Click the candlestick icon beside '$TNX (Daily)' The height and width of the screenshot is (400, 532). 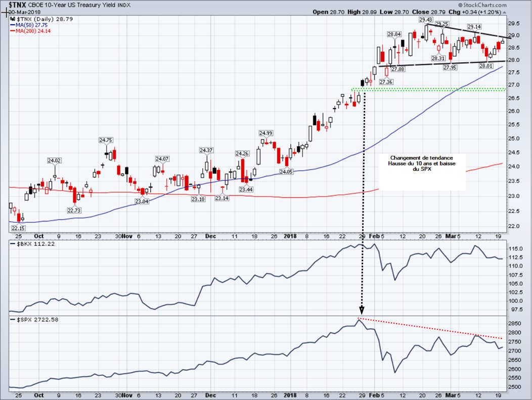(13, 19)
